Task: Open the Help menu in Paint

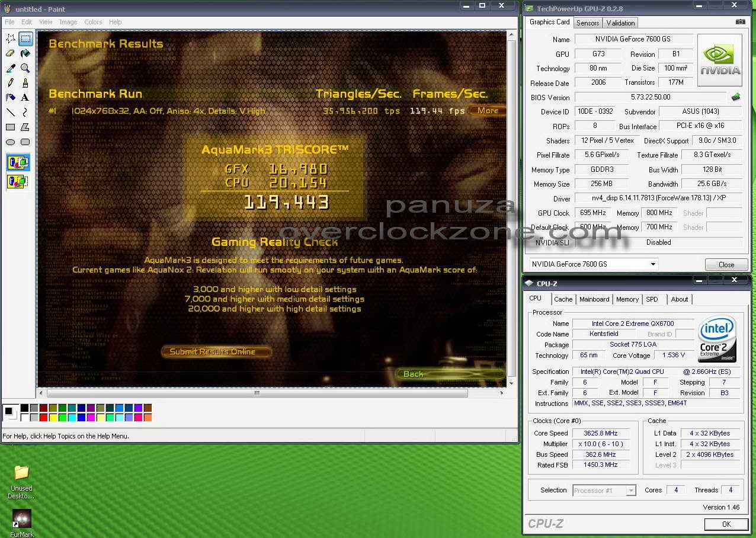Action: (116, 22)
